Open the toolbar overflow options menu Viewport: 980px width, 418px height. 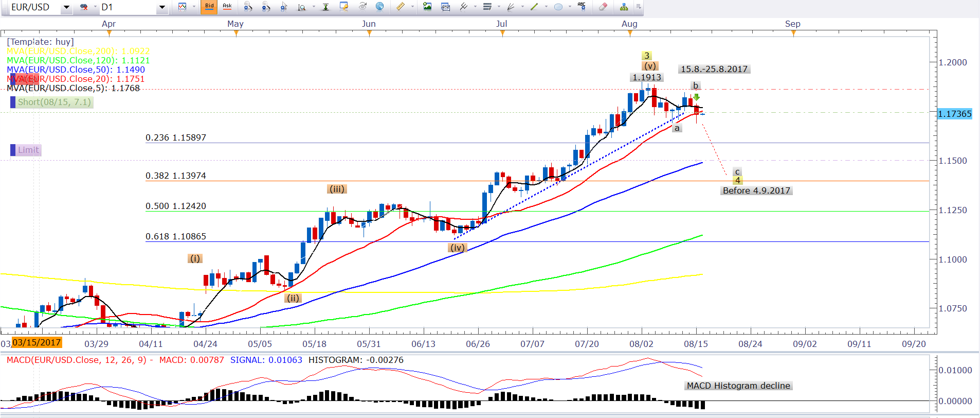(x=639, y=7)
